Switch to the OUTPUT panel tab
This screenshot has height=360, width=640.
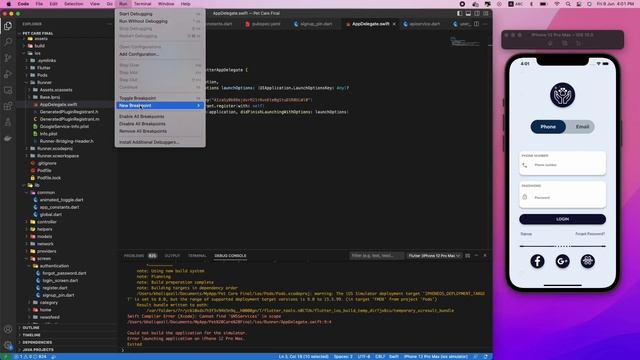pos(172,256)
